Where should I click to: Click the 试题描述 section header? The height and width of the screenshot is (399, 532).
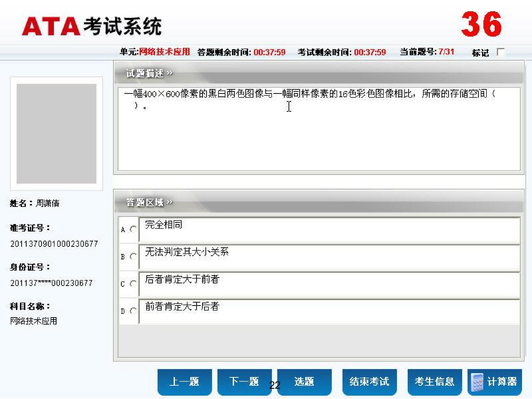coord(319,73)
